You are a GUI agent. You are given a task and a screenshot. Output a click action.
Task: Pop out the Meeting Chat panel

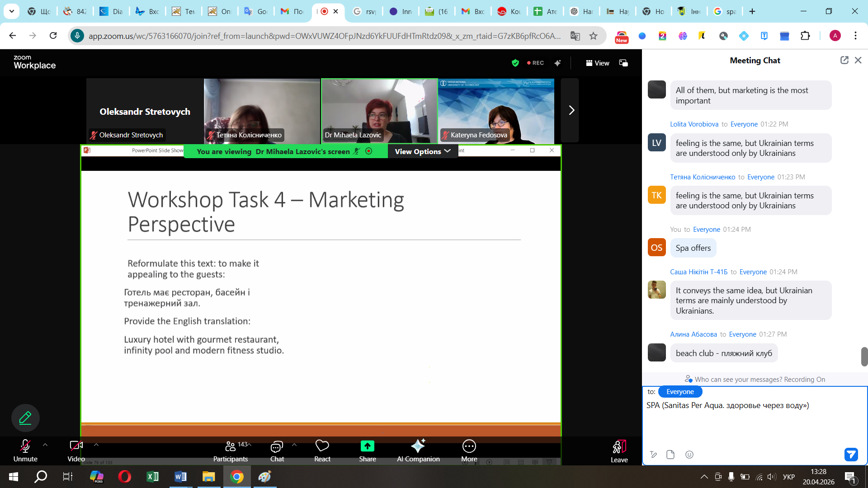click(x=844, y=60)
